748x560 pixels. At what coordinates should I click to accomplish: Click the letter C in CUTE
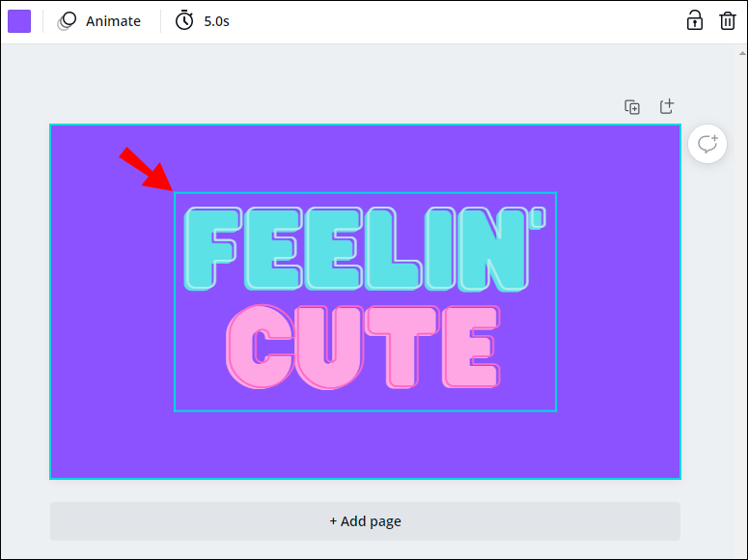coord(261,347)
